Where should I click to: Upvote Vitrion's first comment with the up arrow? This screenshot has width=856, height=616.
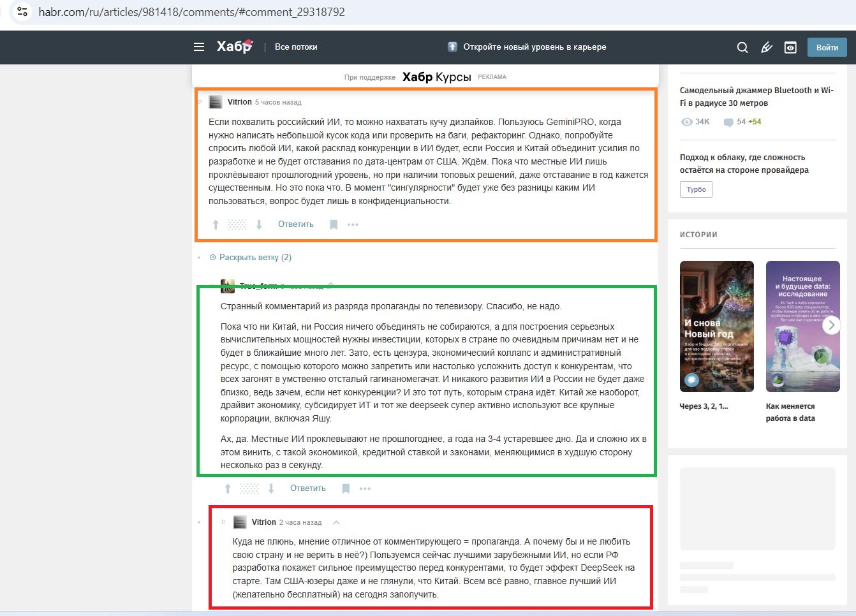tap(215, 224)
